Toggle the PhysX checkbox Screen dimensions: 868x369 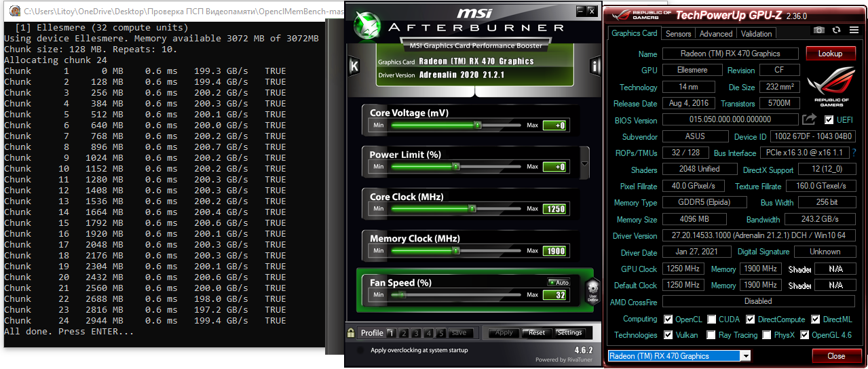point(767,335)
